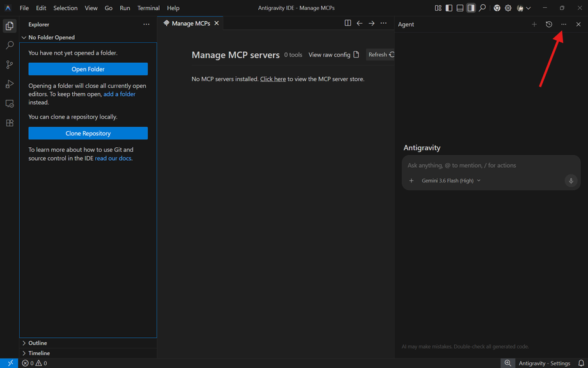This screenshot has width=588, height=368.
Task: Click the microphone voice input button
Action: coord(571,180)
